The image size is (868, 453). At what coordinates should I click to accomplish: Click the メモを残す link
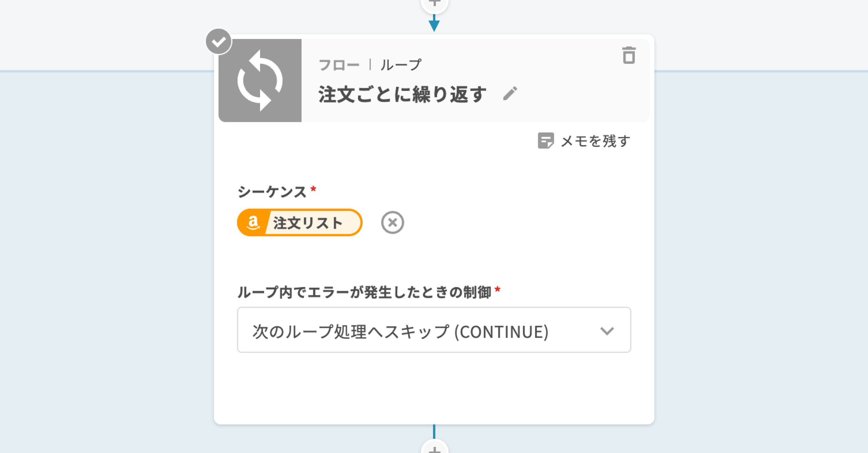tap(595, 140)
